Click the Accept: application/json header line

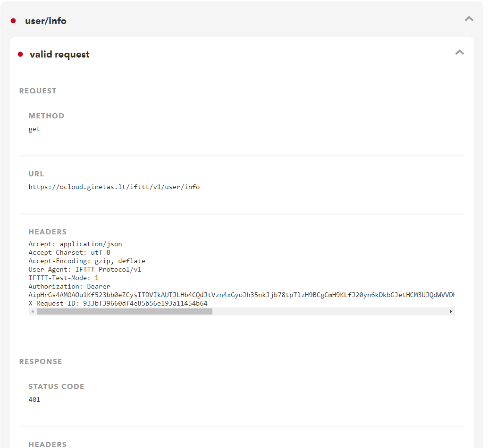pos(76,244)
